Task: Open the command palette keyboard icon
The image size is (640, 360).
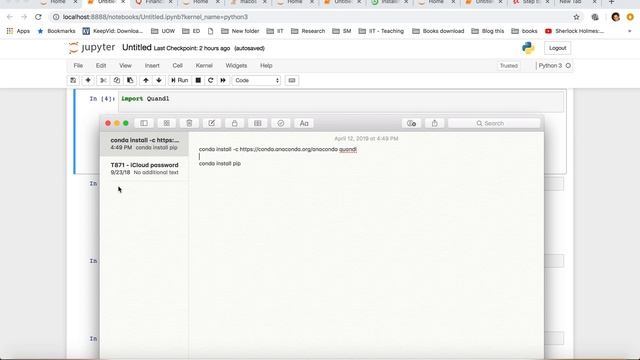Action: click(291, 80)
